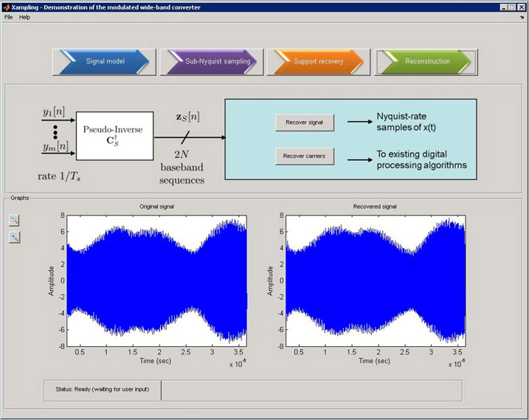The height and width of the screenshot is (420, 529).
Task: Click the small dock arrow in menu bar
Action: click(522, 17)
